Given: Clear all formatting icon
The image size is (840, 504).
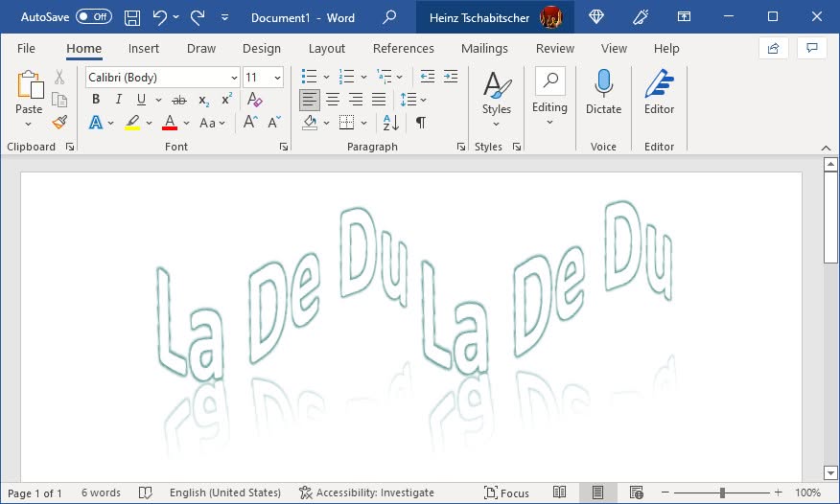Looking at the screenshot, I should tap(254, 100).
